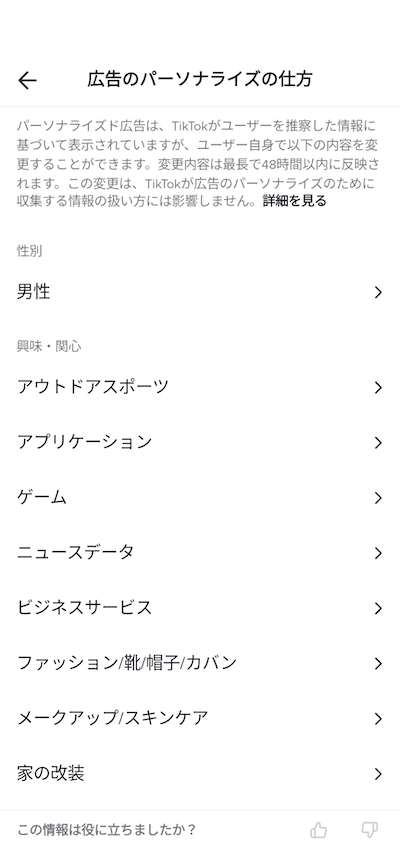This screenshot has width=400, height=867.
Task: Tap chevron arrow next to ビジネスサービス
Action: 378,608
